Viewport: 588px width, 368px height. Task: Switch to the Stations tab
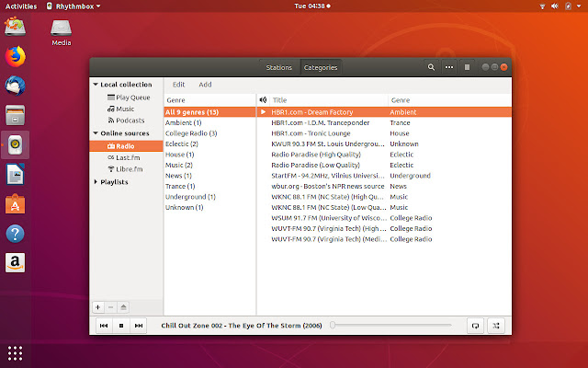pos(279,67)
